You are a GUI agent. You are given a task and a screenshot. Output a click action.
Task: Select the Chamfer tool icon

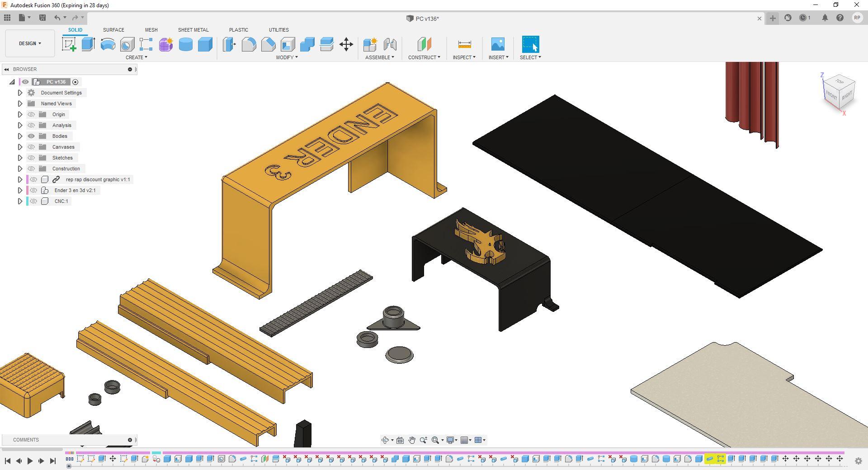(x=268, y=44)
